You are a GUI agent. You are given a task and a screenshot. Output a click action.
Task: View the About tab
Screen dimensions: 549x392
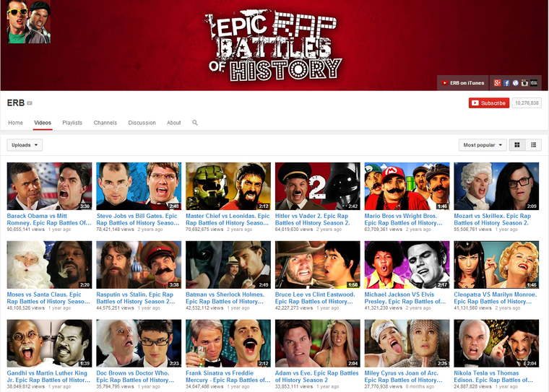click(x=173, y=123)
